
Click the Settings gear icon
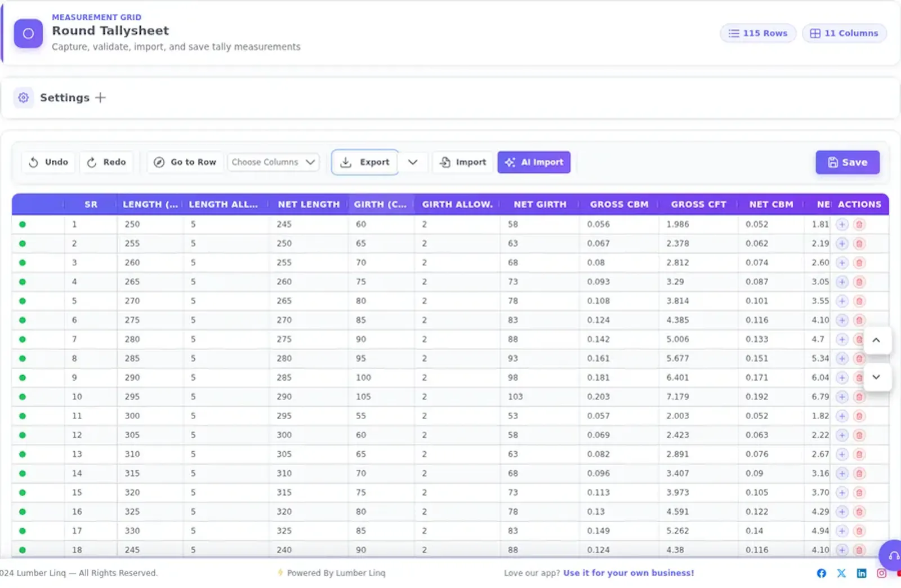[23, 97]
